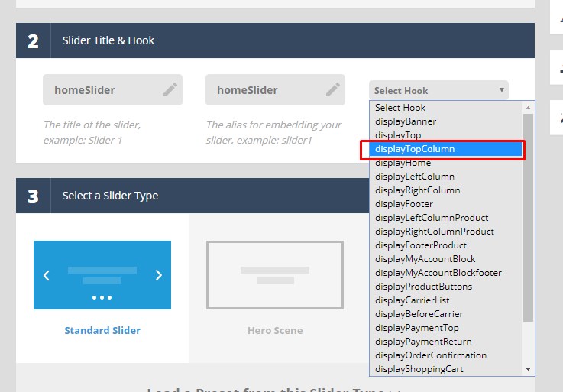Click the left arrow on Standard Slider preview
Viewport: 563px width, 392px height.
[x=47, y=275]
